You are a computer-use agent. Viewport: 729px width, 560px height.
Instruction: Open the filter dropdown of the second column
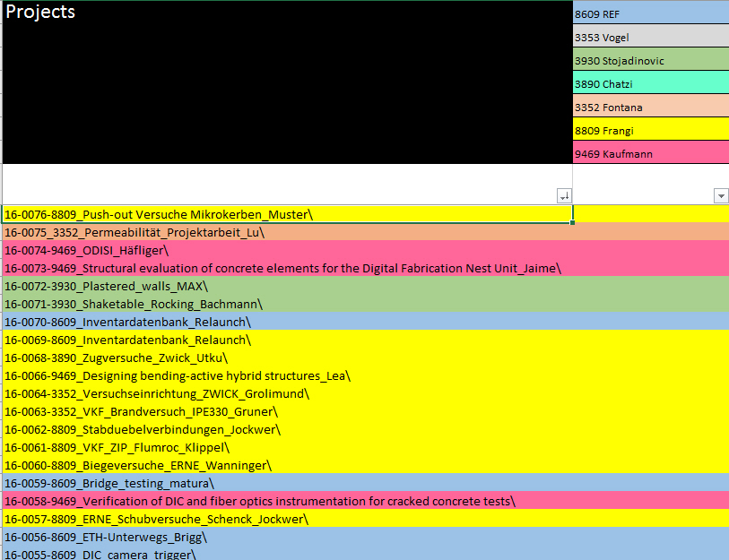[x=721, y=196]
